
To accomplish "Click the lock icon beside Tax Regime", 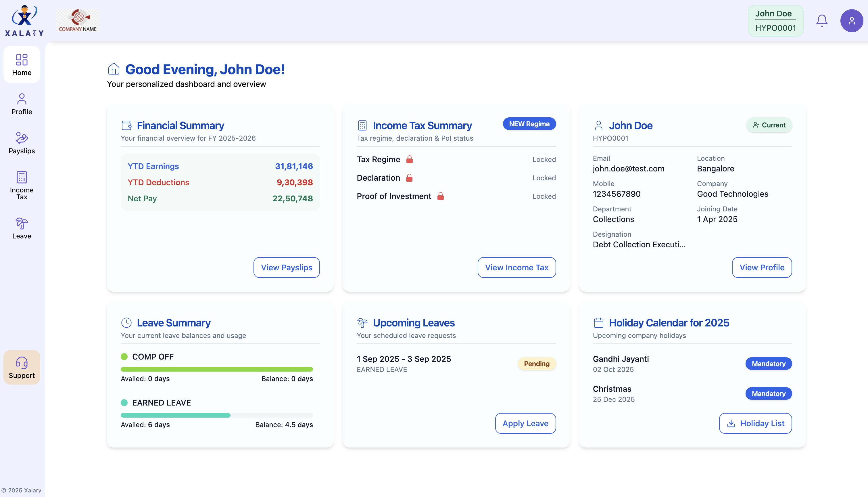I will pyautogui.click(x=410, y=159).
